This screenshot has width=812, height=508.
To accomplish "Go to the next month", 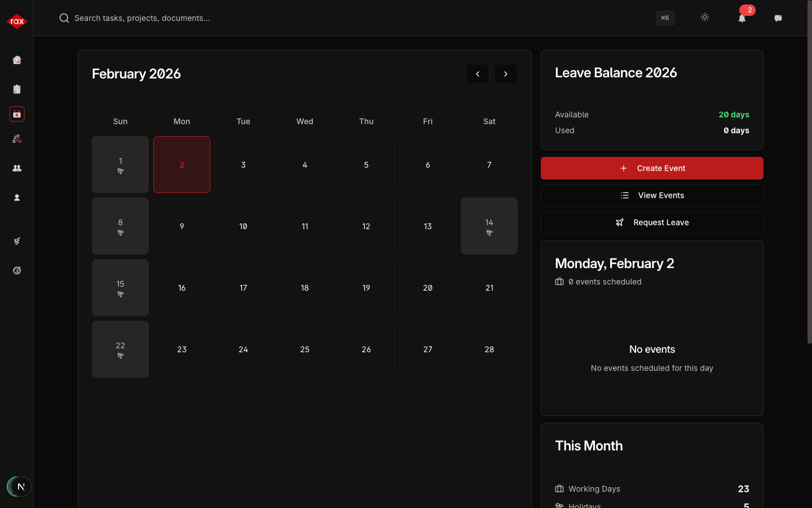I will point(506,74).
